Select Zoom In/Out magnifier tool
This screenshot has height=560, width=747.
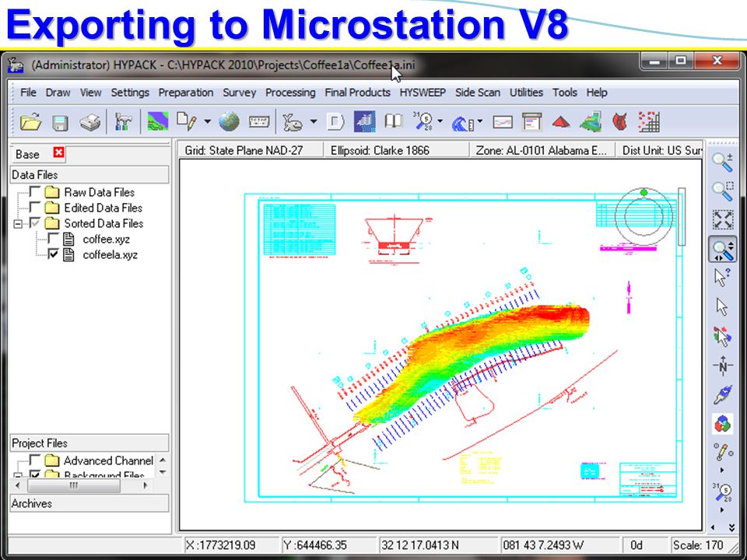tap(722, 162)
